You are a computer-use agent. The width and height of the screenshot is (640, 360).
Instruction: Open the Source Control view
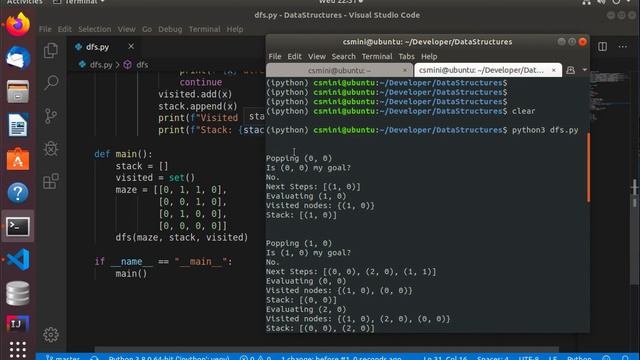click(x=51, y=116)
